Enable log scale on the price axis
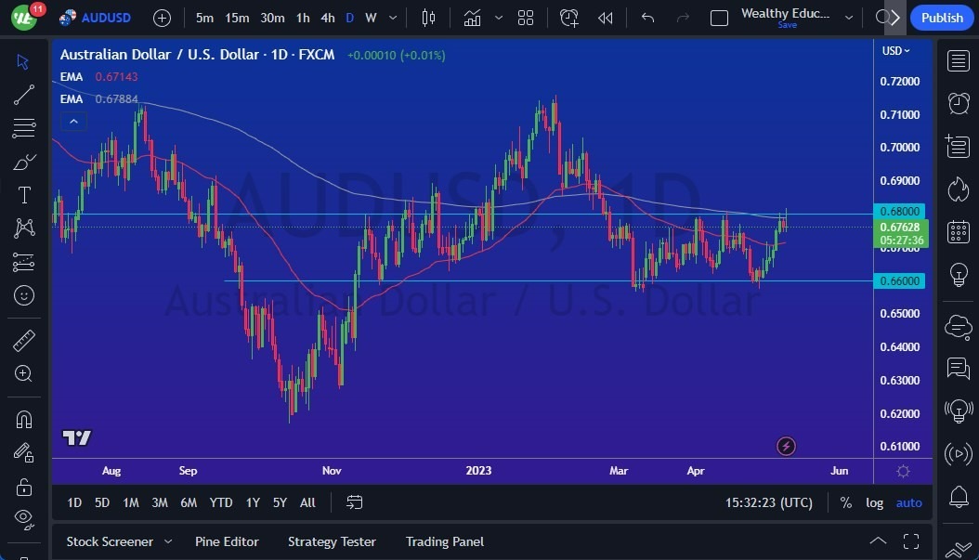979x560 pixels. pyautogui.click(x=874, y=502)
